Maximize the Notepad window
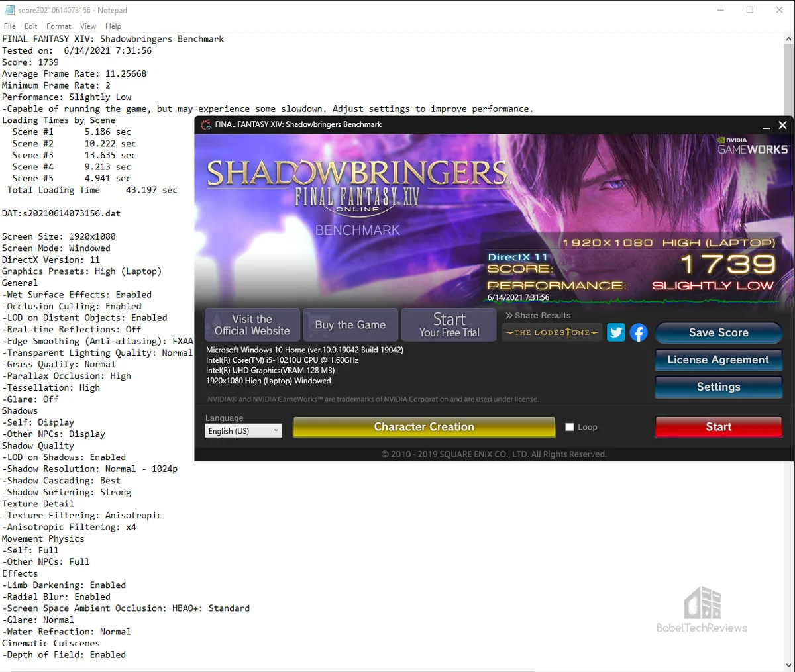 pyautogui.click(x=750, y=10)
